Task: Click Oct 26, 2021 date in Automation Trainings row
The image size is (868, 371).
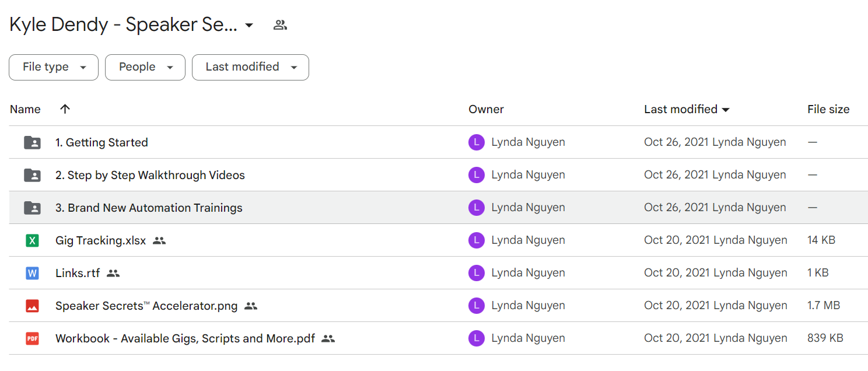Action: tap(677, 208)
